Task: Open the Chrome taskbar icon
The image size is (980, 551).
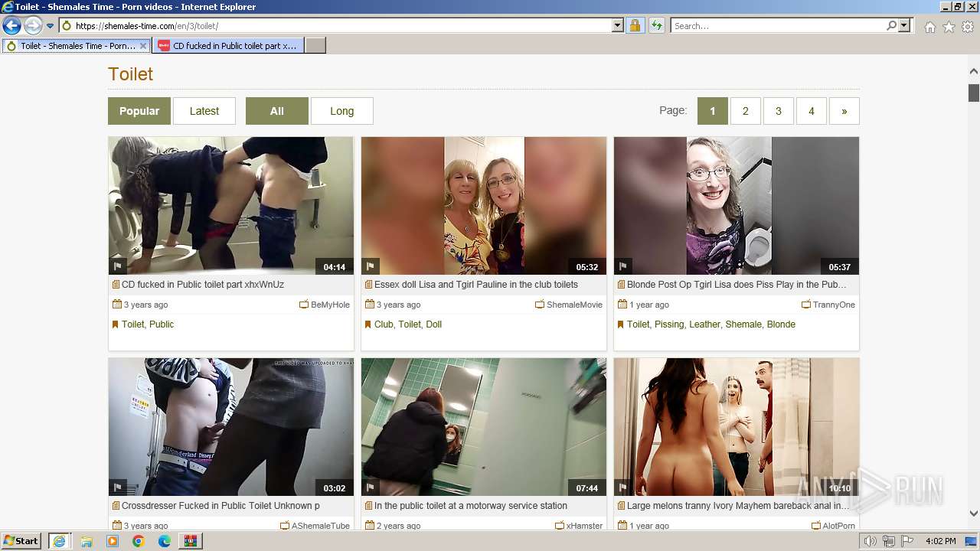Action: 139,541
